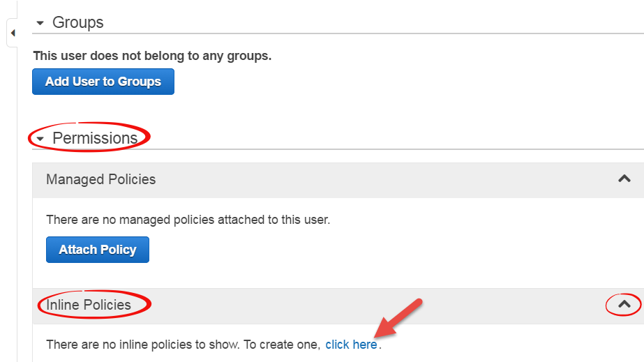Collapse the Groups section triangle
The image size is (644, 362).
click(40, 23)
